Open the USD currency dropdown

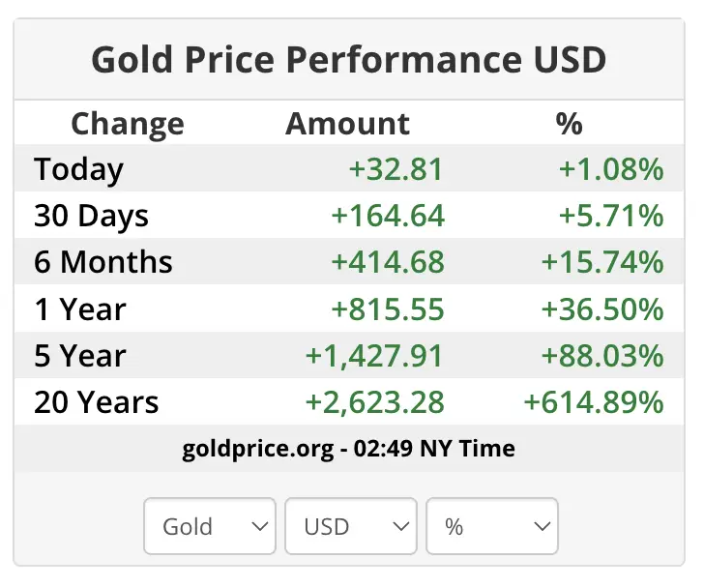(351, 526)
